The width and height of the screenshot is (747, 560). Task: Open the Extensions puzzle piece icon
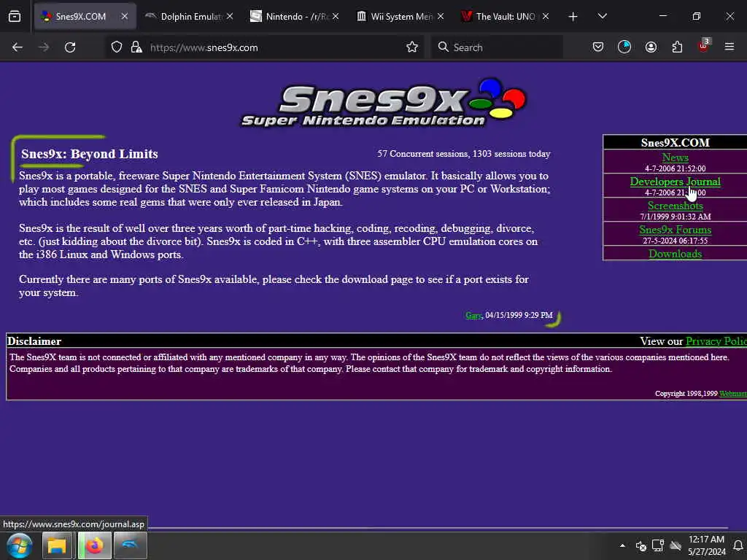[x=677, y=47]
